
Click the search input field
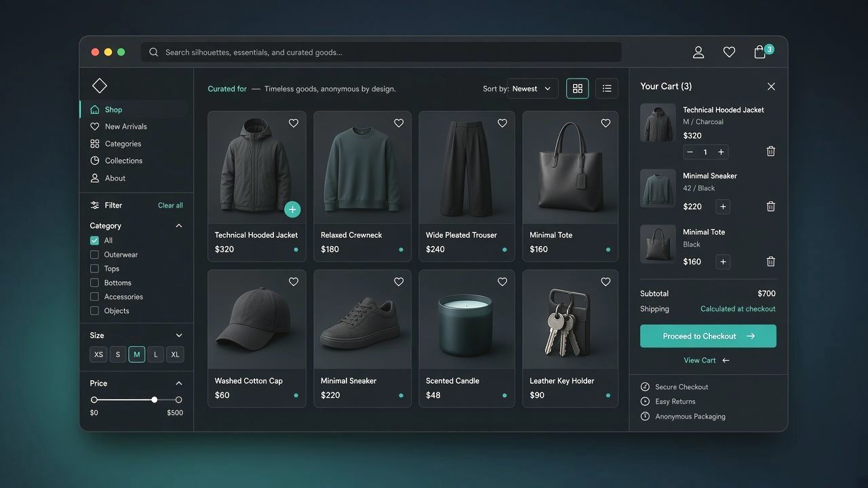[381, 52]
